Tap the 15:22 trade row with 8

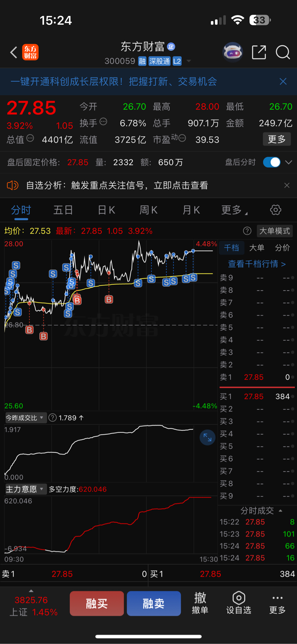pyautogui.click(x=257, y=522)
